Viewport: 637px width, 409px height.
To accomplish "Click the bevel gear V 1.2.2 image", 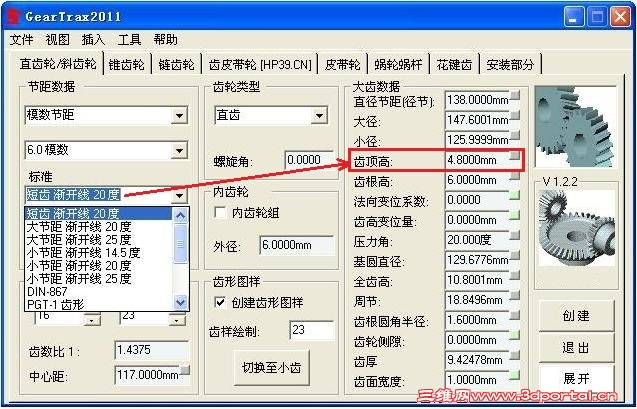I will tap(577, 229).
